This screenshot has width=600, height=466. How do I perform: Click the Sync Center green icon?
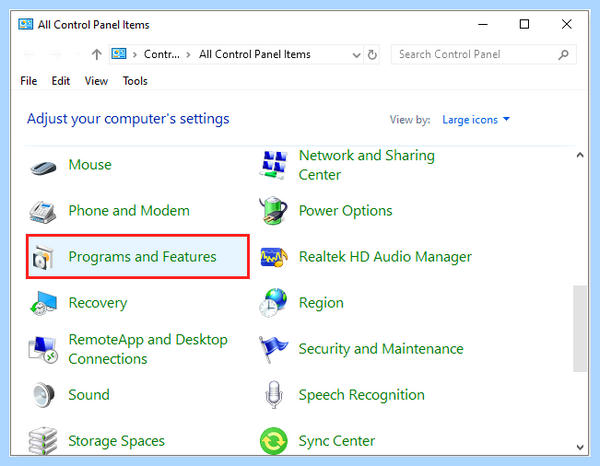click(274, 441)
